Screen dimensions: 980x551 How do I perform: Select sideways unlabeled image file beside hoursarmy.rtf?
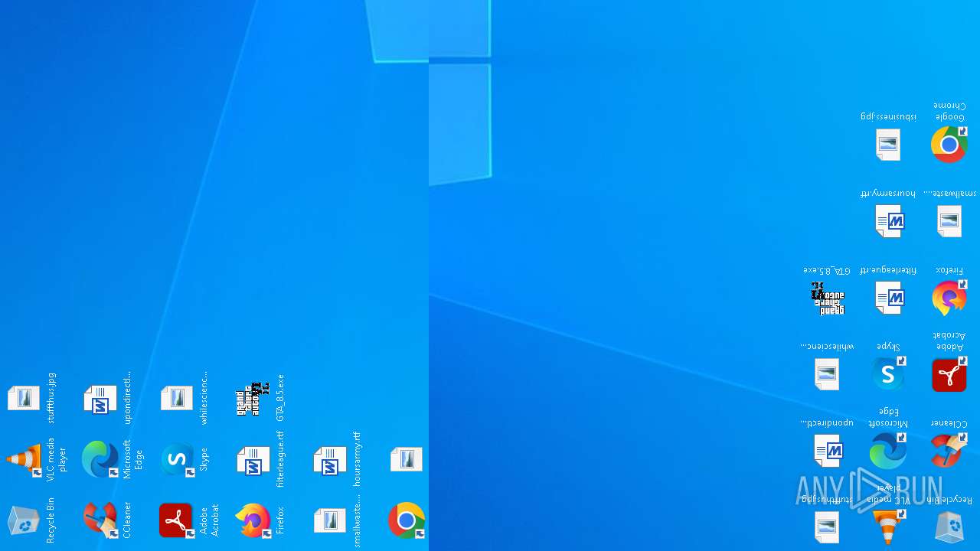[x=407, y=459]
